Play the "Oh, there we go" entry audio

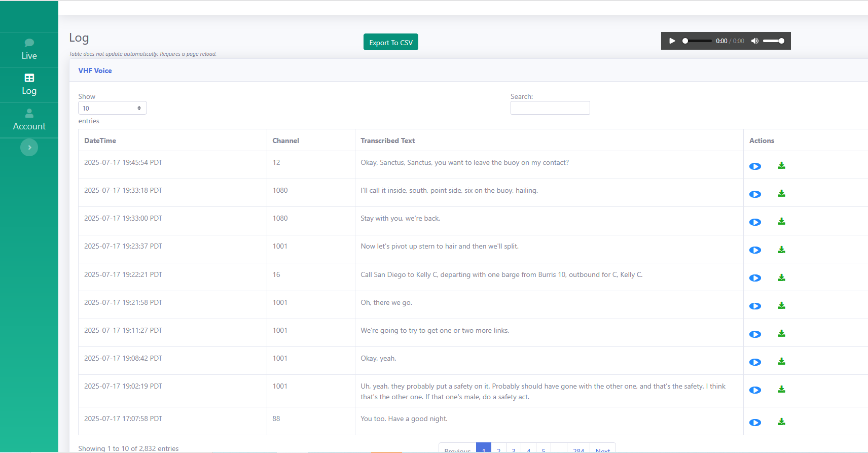click(755, 306)
